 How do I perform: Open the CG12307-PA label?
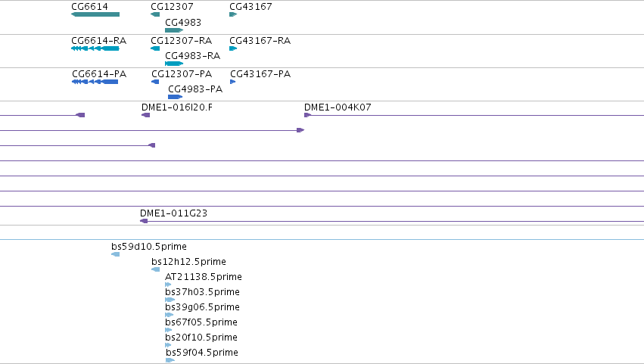[182, 74]
